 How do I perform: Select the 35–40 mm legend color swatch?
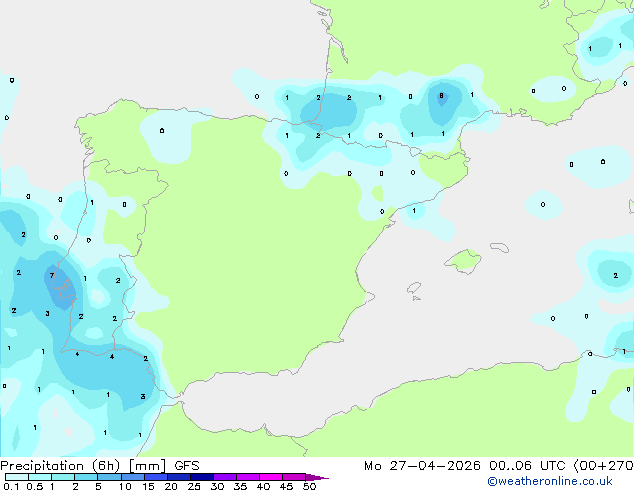[247, 477]
